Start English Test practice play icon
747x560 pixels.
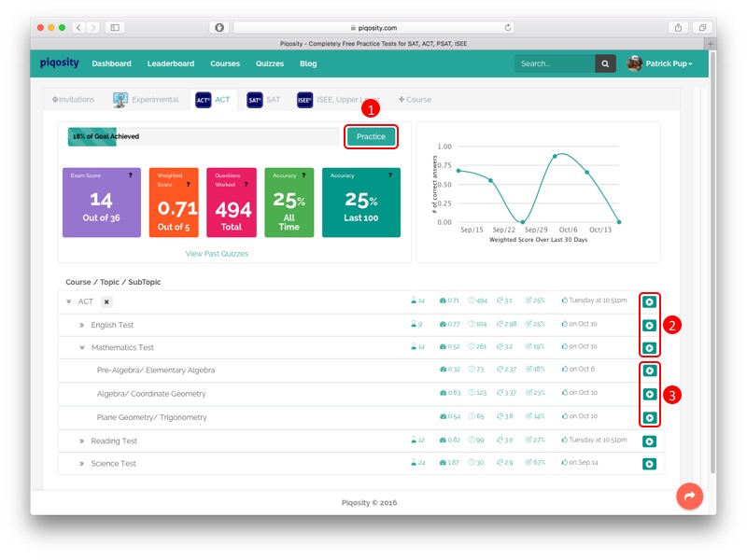649,325
